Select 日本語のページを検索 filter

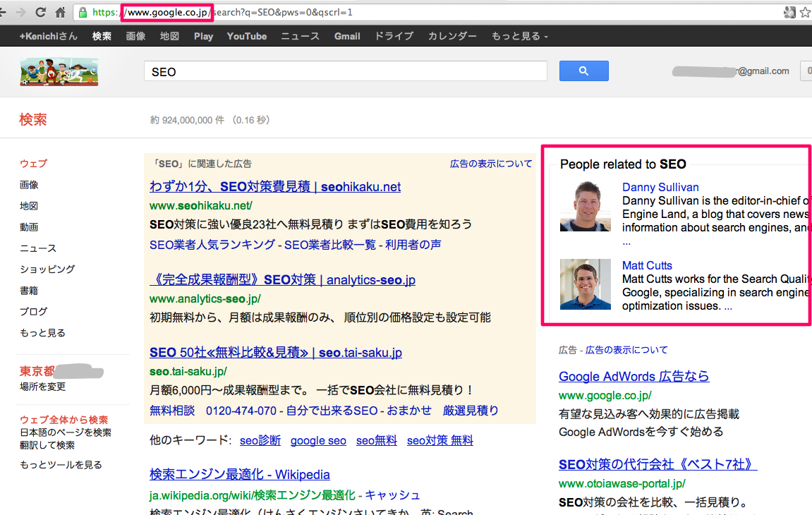(x=65, y=432)
